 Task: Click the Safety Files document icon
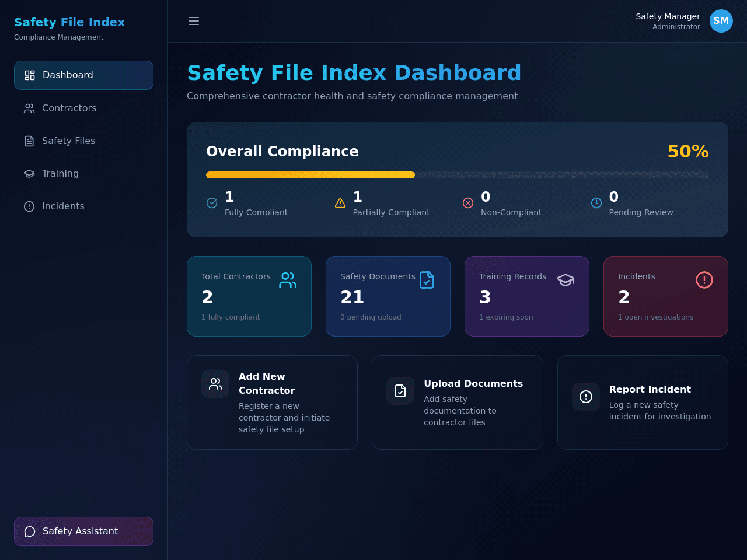point(29,141)
